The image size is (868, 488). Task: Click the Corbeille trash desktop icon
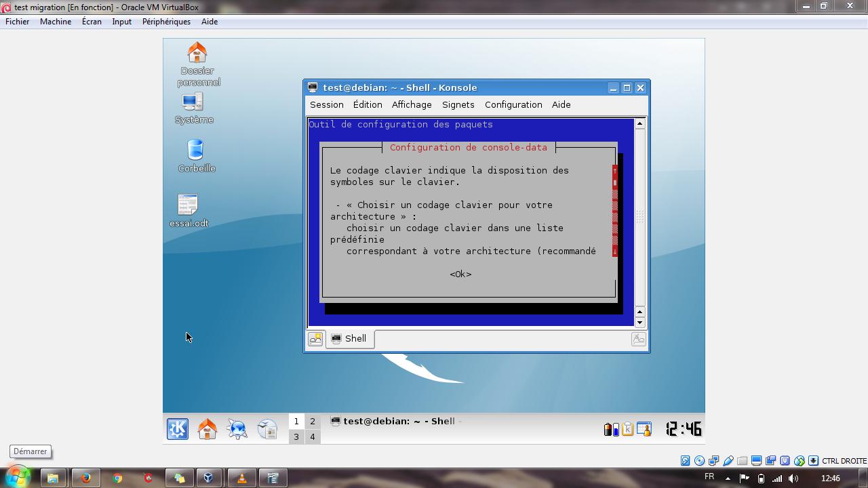click(x=196, y=155)
